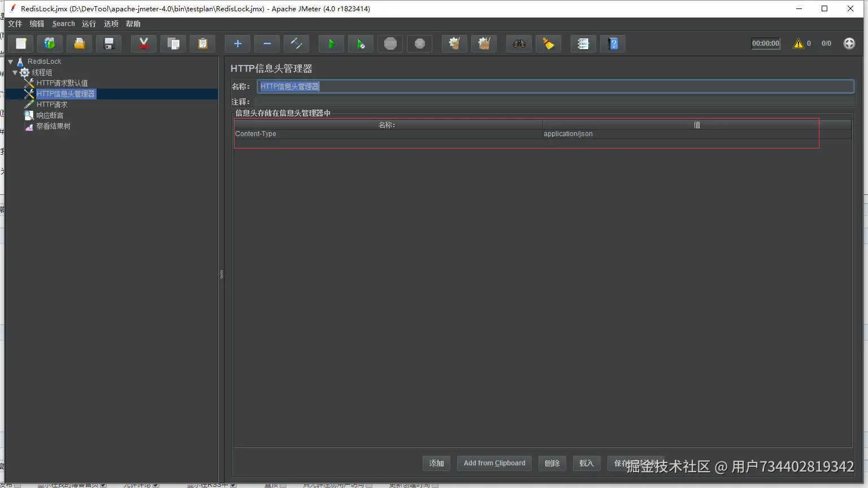The width and height of the screenshot is (868, 488).
Task: Select RedisLock test plan in tree
Action: pyautogui.click(x=44, y=62)
